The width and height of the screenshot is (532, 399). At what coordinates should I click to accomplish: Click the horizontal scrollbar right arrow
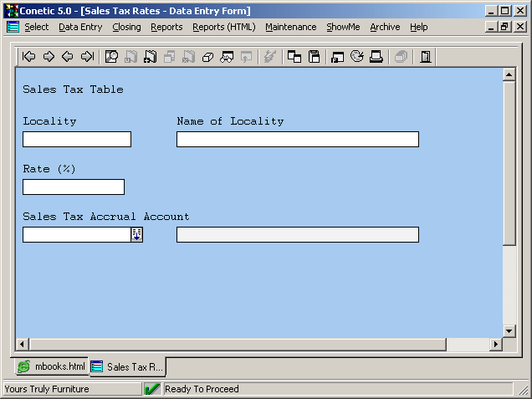pos(495,345)
